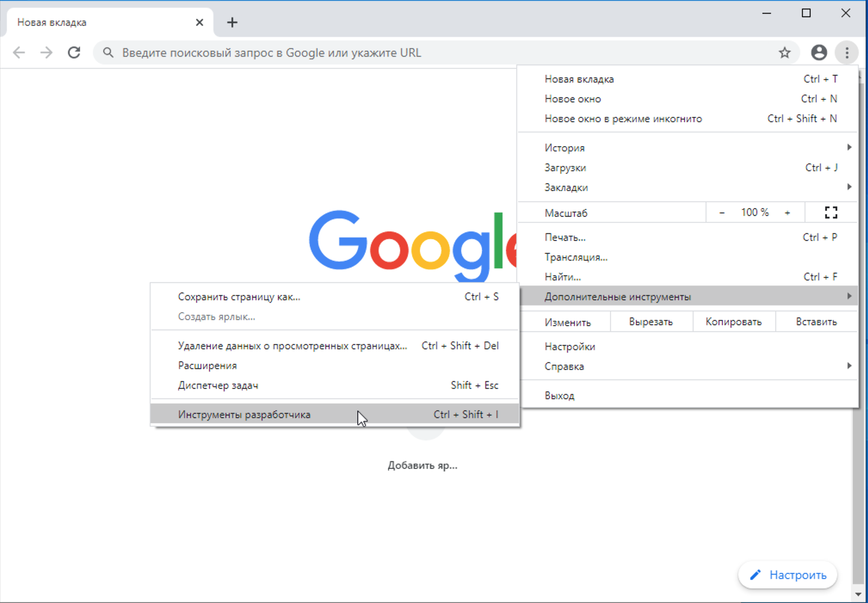Choose Печать... from the menu

coord(688,238)
